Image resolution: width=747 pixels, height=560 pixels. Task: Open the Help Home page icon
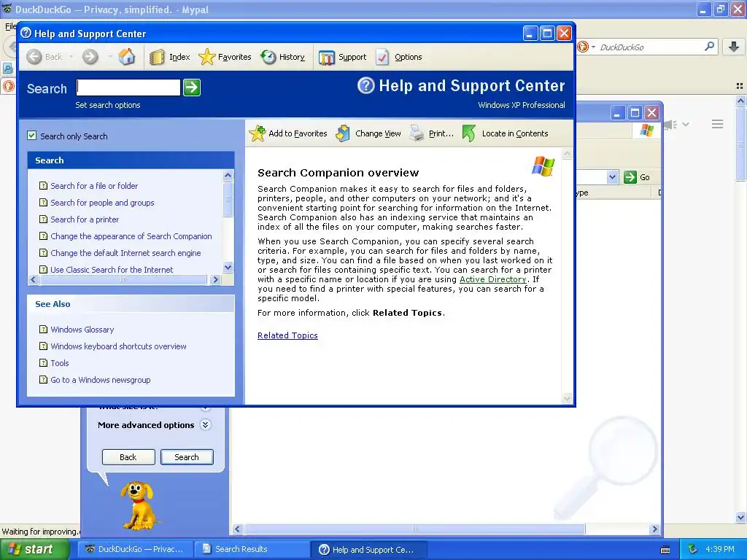(x=127, y=57)
